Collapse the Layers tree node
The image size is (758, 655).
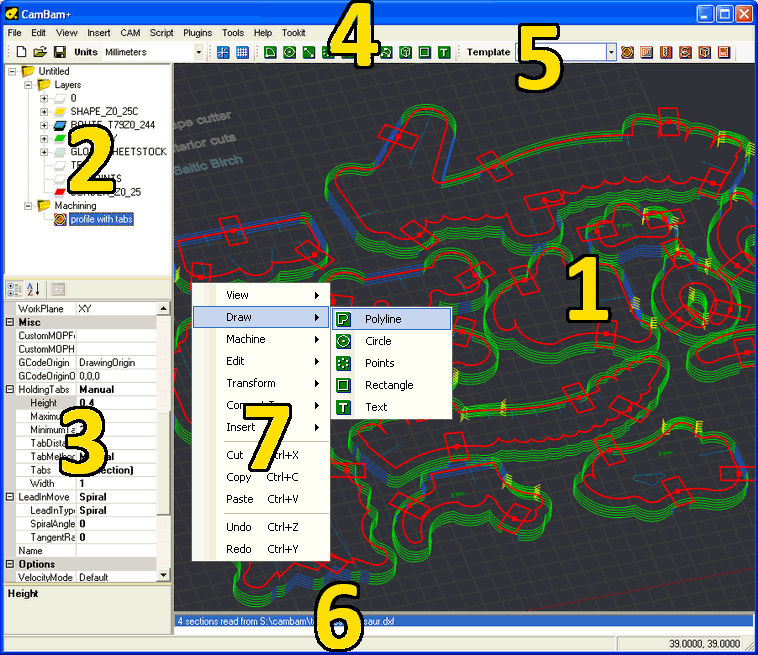pyautogui.click(x=28, y=85)
